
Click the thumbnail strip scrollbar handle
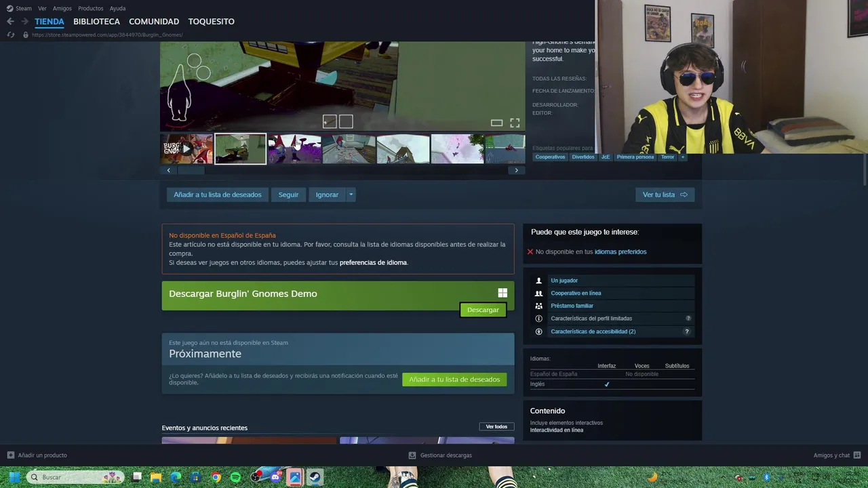click(191, 170)
